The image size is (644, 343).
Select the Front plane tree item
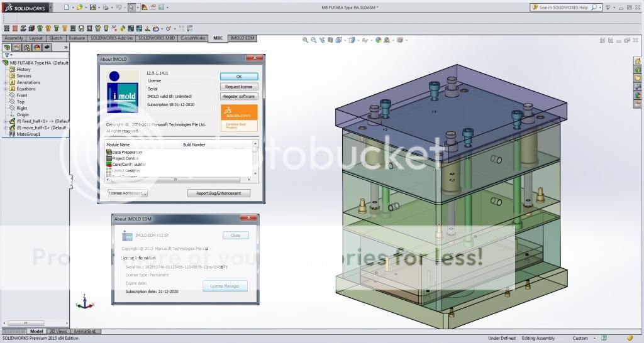click(x=22, y=95)
